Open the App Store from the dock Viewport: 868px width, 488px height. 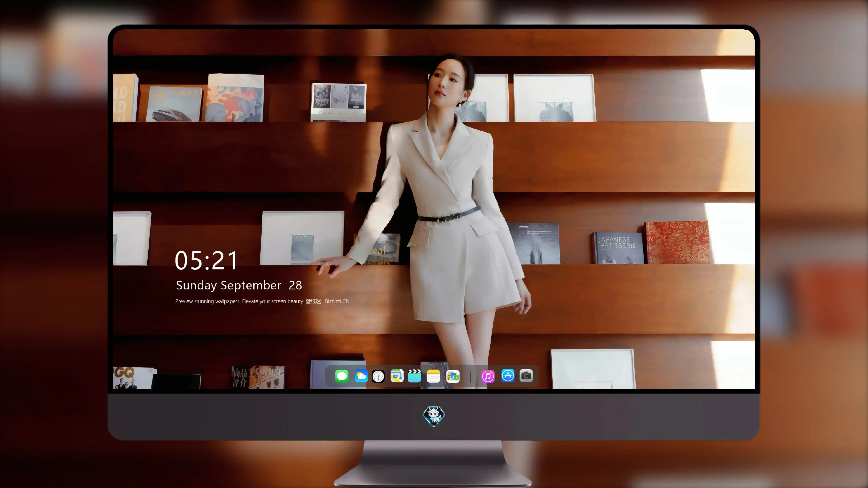pos(508,375)
